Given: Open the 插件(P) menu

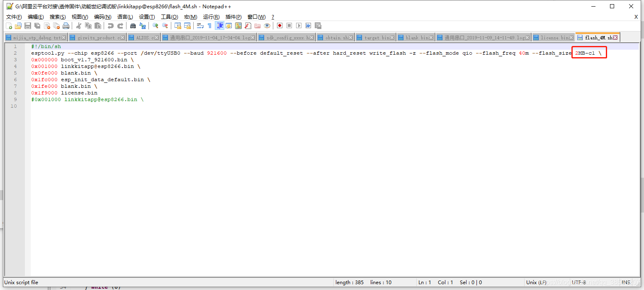Looking at the screenshot, I should point(233,17).
